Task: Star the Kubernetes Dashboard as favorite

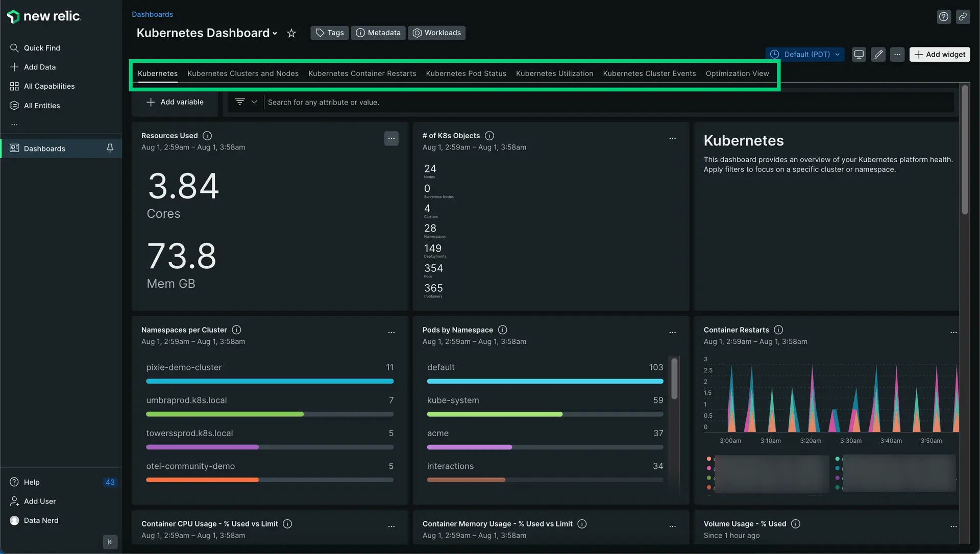Action: (x=291, y=33)
